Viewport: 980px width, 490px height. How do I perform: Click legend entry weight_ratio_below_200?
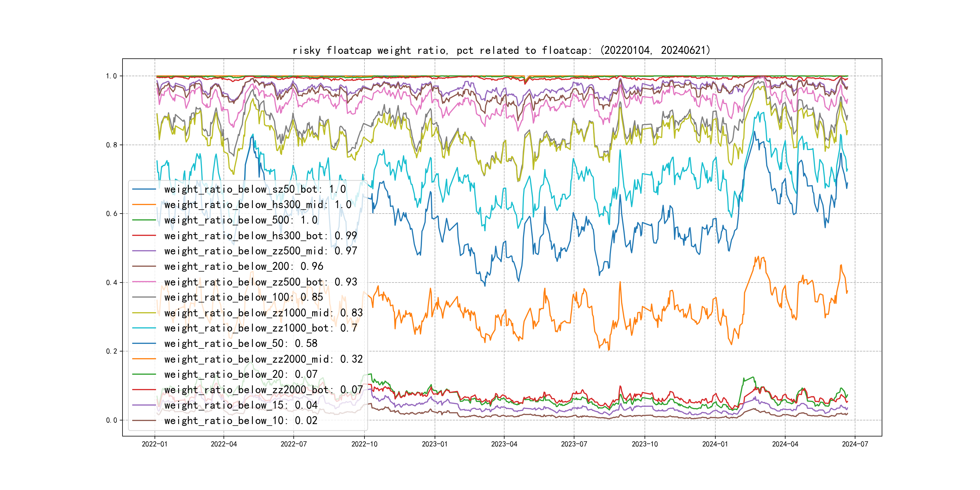tap(243, 266)
